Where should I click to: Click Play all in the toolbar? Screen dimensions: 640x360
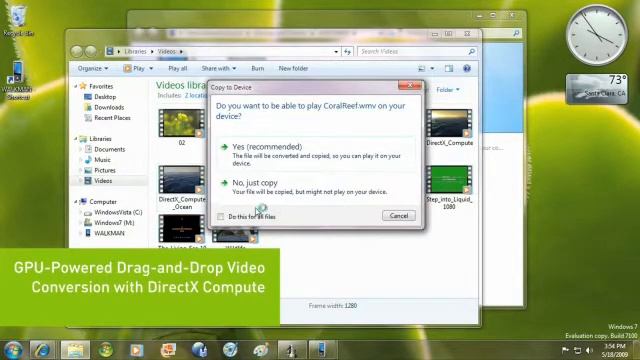pos(178,69)
